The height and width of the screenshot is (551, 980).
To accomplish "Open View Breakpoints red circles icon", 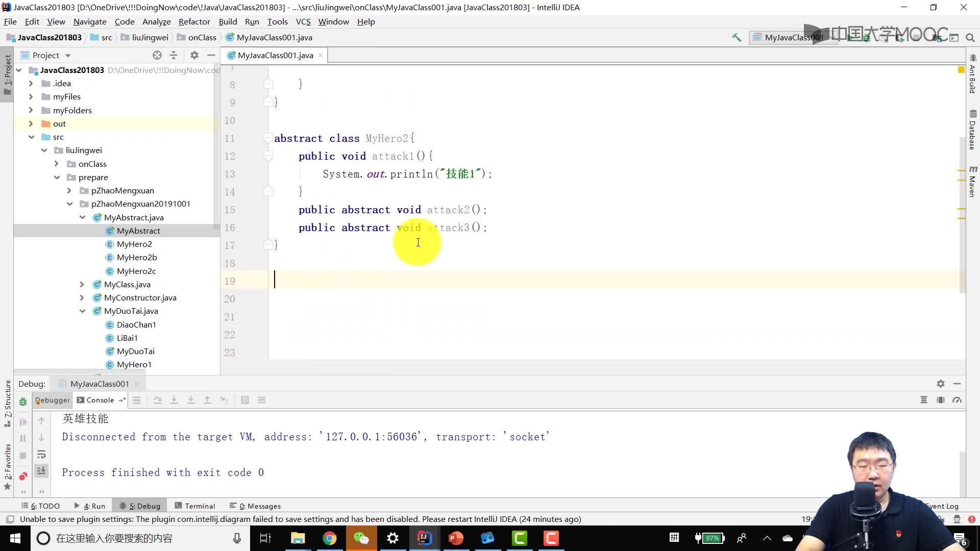I will pos(23,476).
